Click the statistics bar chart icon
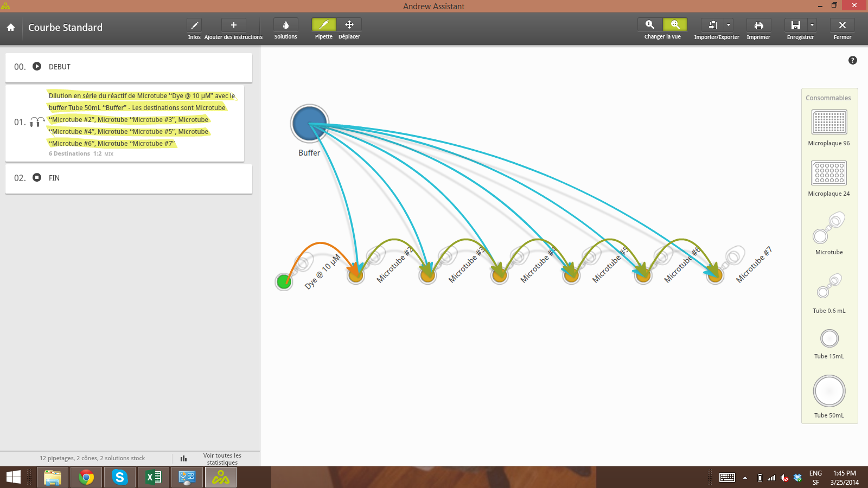Image resolution: width=868 pixels, height=488 pixels. pos(183,459)
